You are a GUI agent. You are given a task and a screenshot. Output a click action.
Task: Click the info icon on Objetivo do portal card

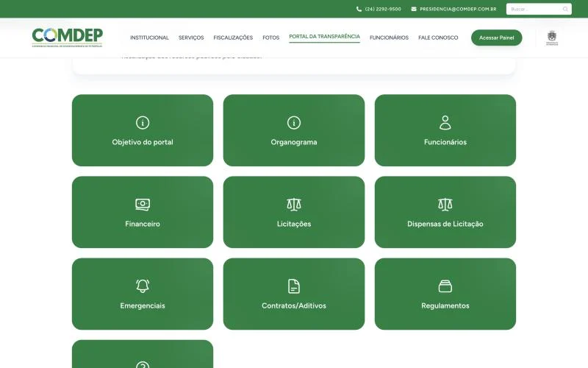143,123
